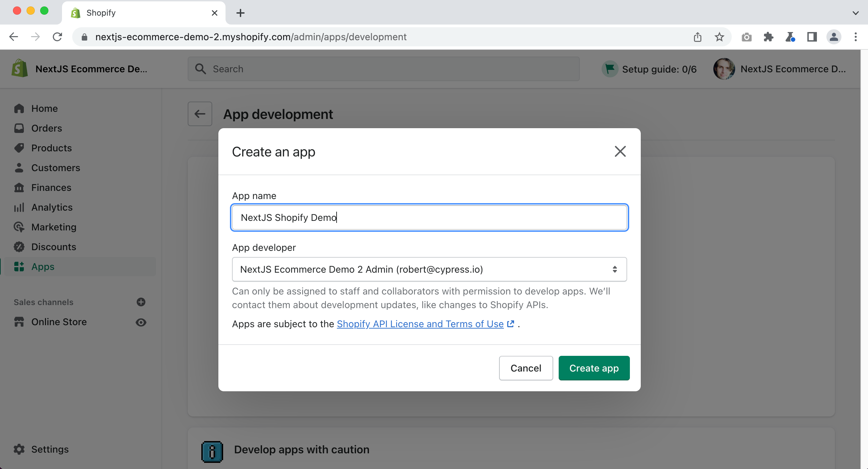
Task: Open a new browser tab
Action: click(x=241, y=13)
